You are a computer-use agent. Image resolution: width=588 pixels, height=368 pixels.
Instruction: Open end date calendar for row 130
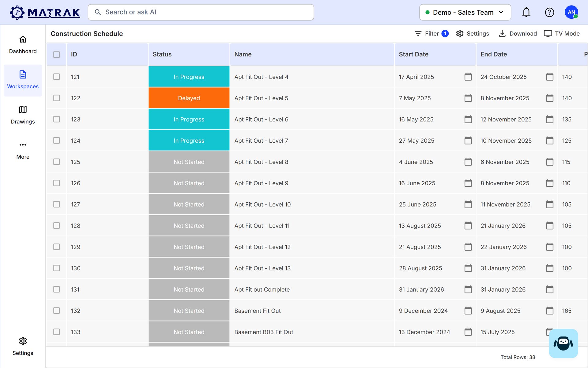(550, 268)
